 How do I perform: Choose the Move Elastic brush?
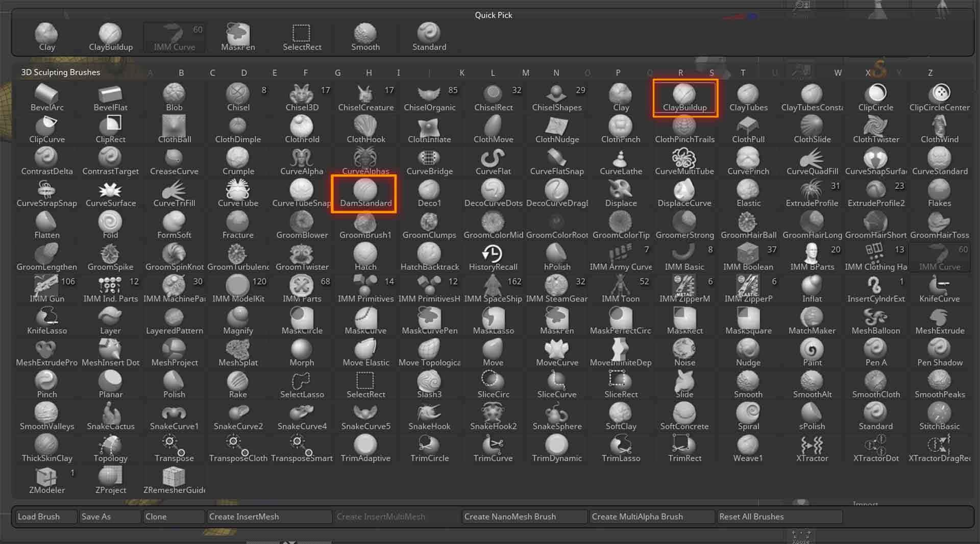(x=365, y=353)
